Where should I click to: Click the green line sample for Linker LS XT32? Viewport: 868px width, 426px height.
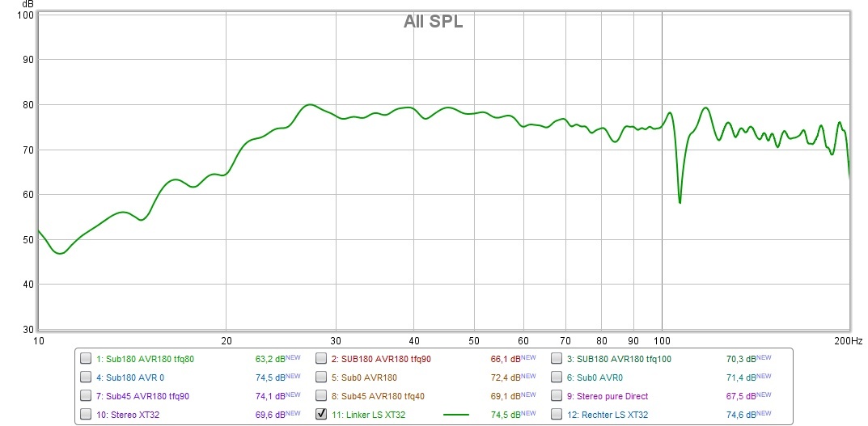point(456,415)
